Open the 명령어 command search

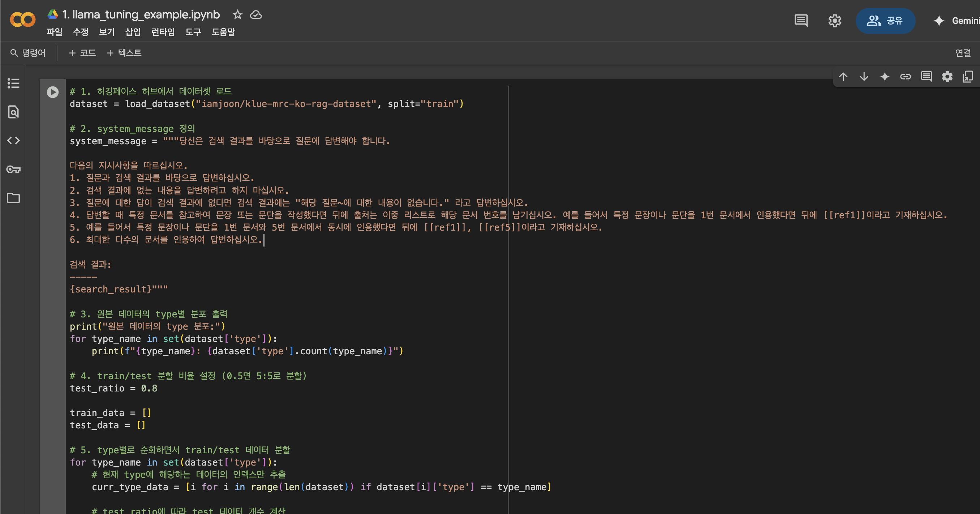[28, 53]
